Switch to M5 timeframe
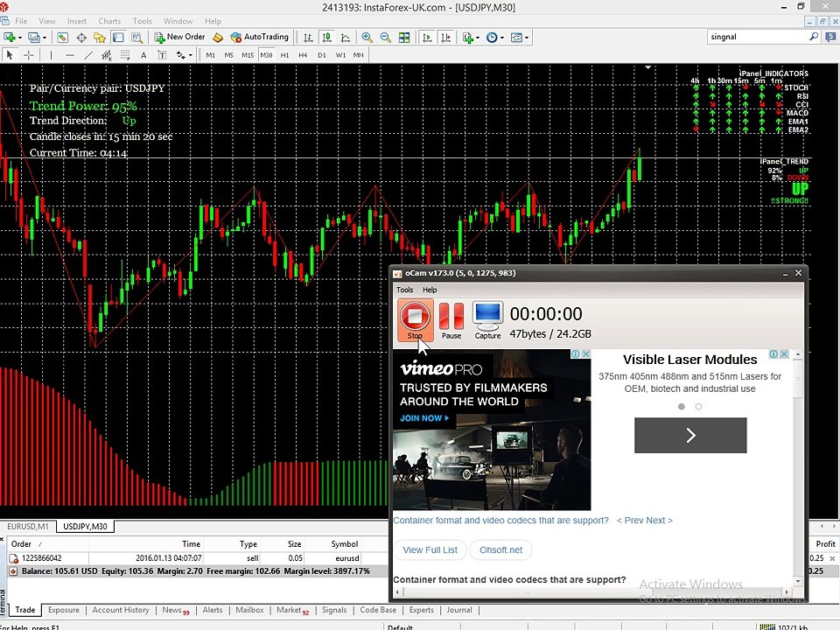This screenshot has height=630, width=840. point(228,54)
